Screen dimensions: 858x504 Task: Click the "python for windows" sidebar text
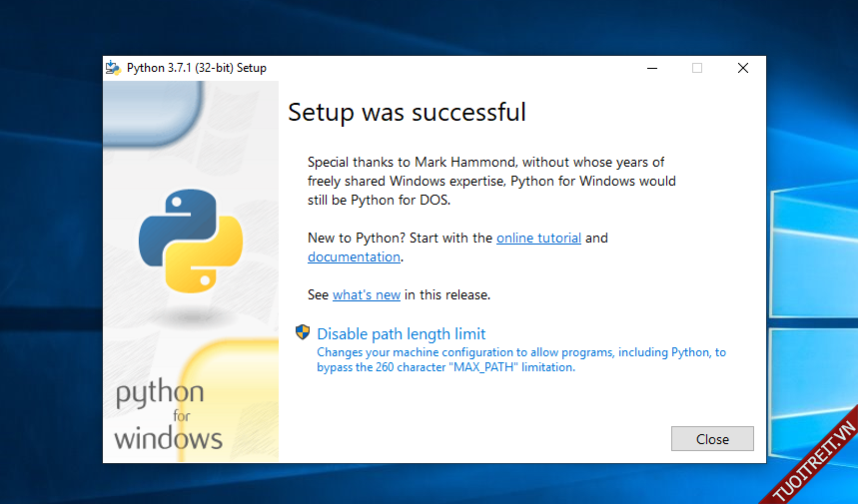(x=168, y=414)
